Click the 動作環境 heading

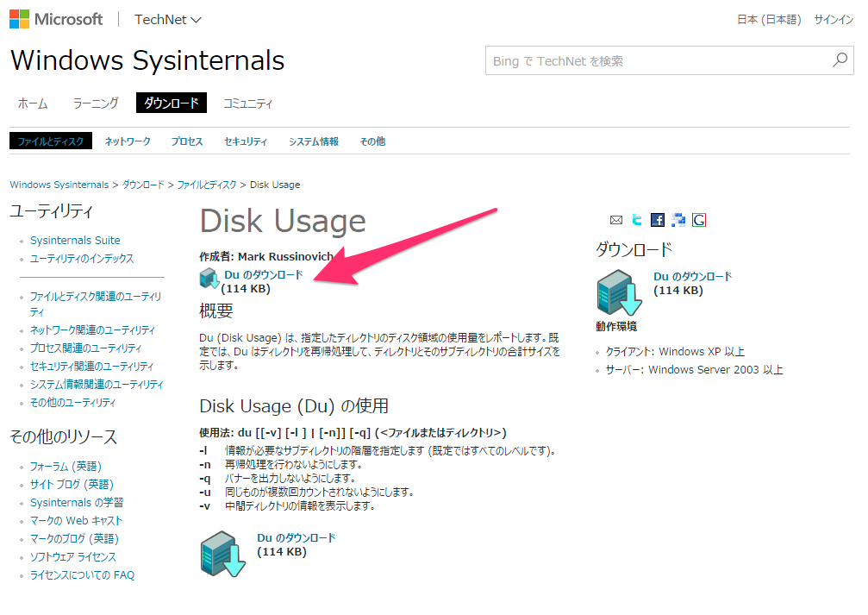(x=616, y=326)
